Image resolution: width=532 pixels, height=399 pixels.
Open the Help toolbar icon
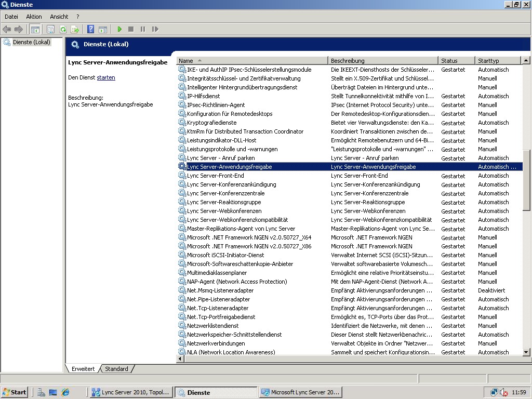pyautogui.click(x=90, y=29)
